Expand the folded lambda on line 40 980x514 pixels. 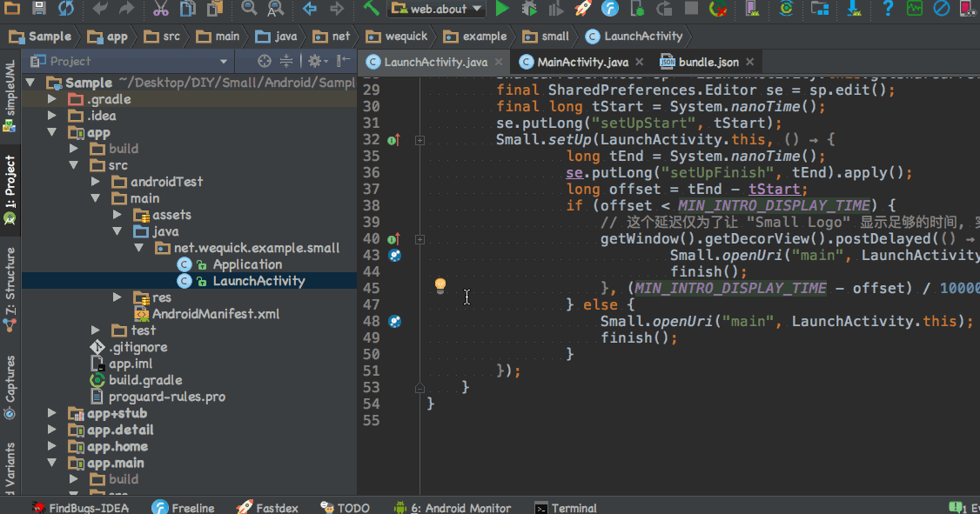coord(420,239)
